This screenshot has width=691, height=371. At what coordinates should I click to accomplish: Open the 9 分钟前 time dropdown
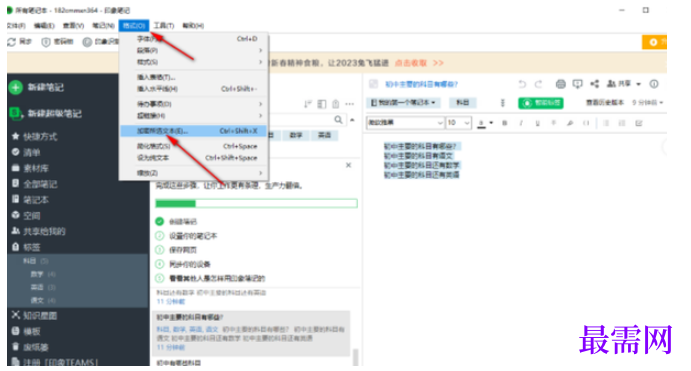point(647,103)
